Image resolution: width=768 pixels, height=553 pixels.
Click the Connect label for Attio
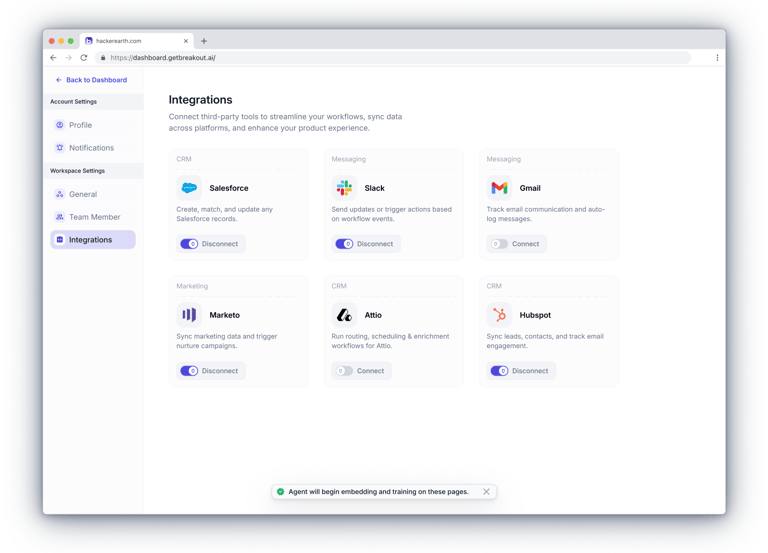[370, 371]
